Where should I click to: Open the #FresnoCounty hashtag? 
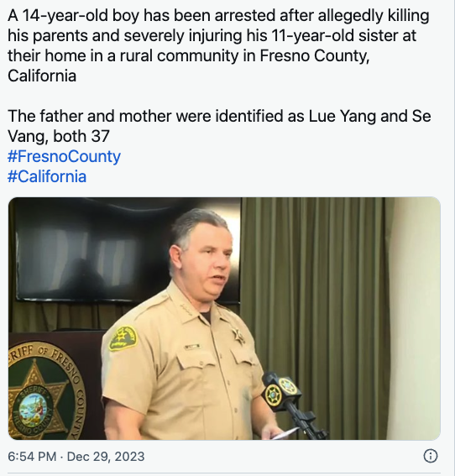point(64,156)
